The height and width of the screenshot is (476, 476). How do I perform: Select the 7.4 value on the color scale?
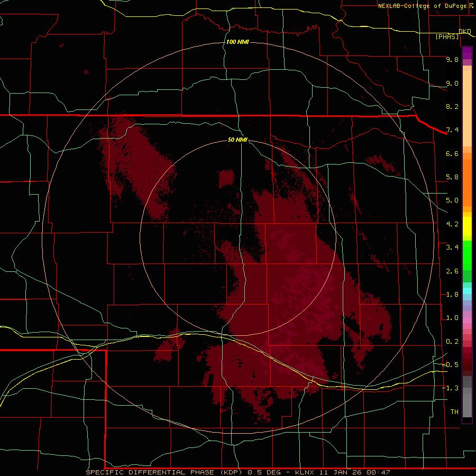pos(452,130)
